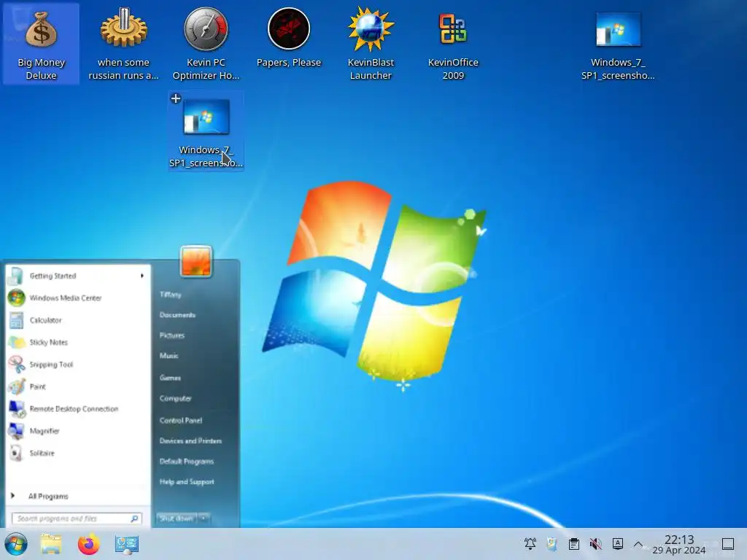Click the muted volume speaker tray icon
Viewport: 747px width, 560px height.
(x=595, y=544)
